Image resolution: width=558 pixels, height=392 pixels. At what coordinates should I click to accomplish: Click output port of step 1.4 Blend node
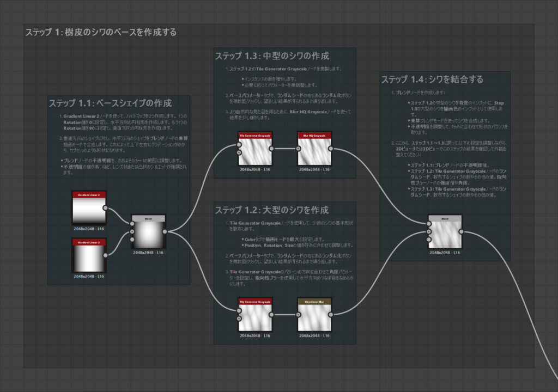(x=462, y=231)
